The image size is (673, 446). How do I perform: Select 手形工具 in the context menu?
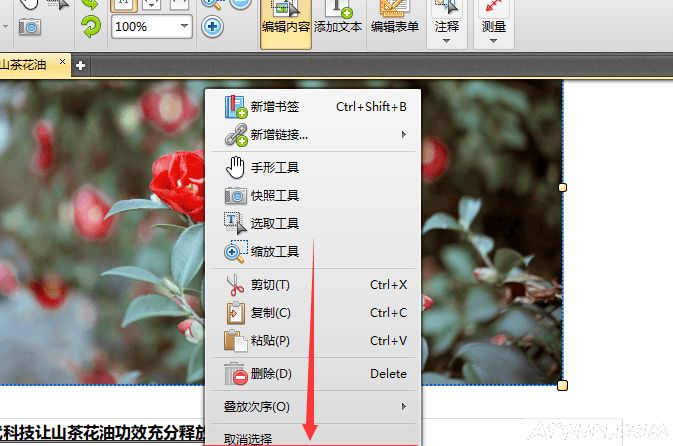click(314, 167)
